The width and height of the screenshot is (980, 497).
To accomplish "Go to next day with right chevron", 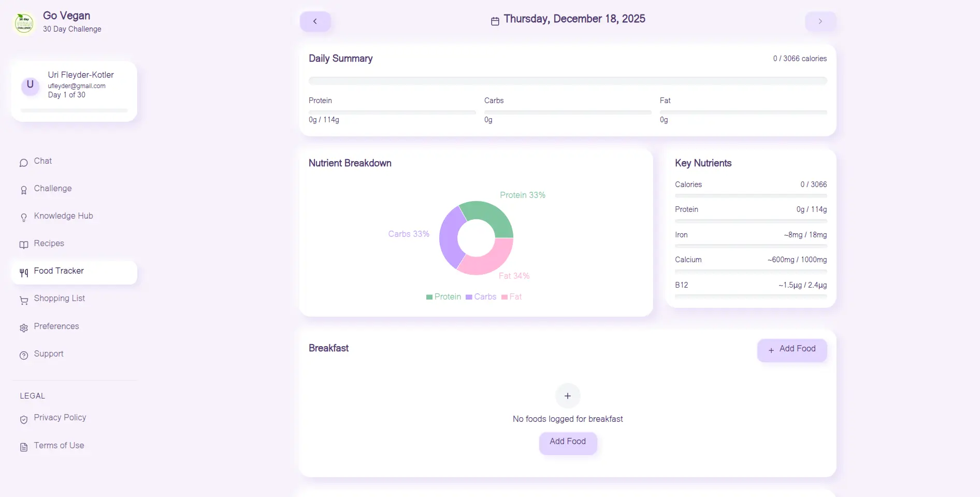I will (x=820, y=21).
